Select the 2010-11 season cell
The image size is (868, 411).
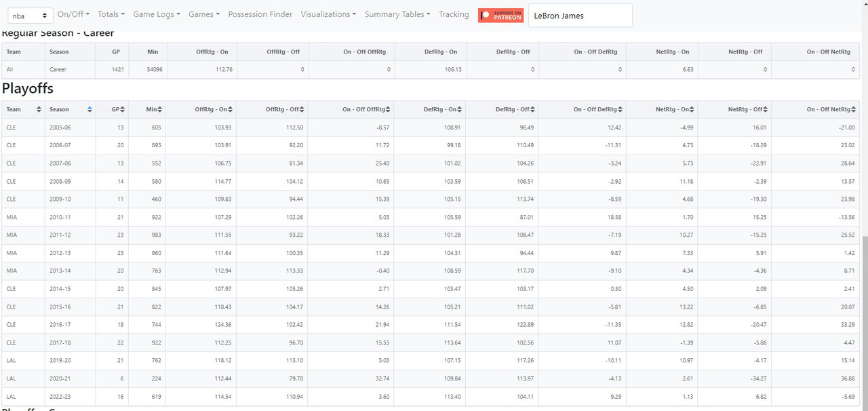(69, 217)
